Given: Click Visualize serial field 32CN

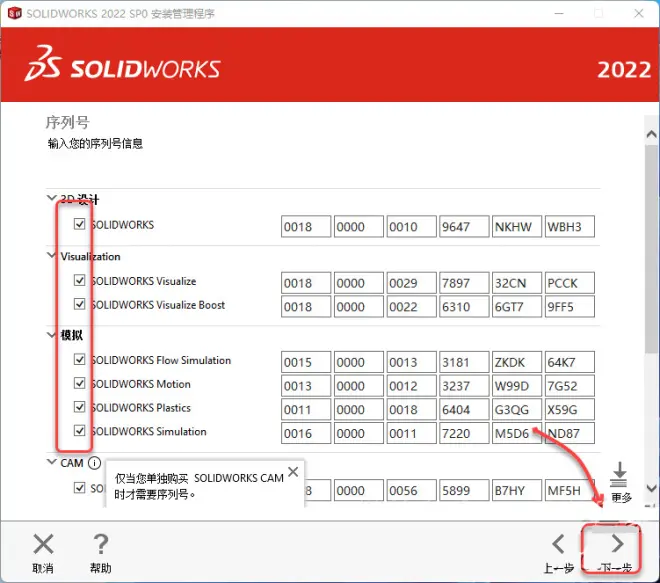Looking at the screenshot, I should click(x=517, y=283).
